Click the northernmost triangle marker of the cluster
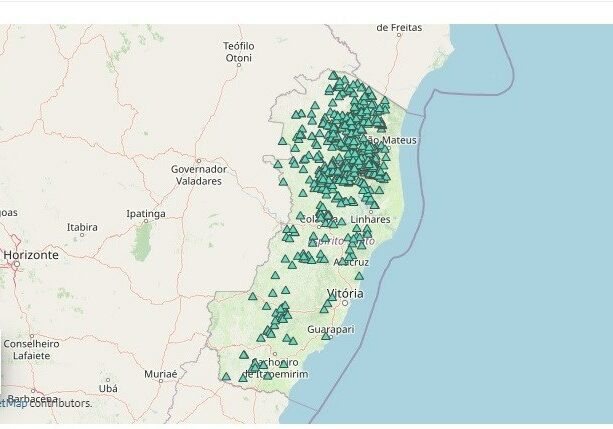 (334, 74)
